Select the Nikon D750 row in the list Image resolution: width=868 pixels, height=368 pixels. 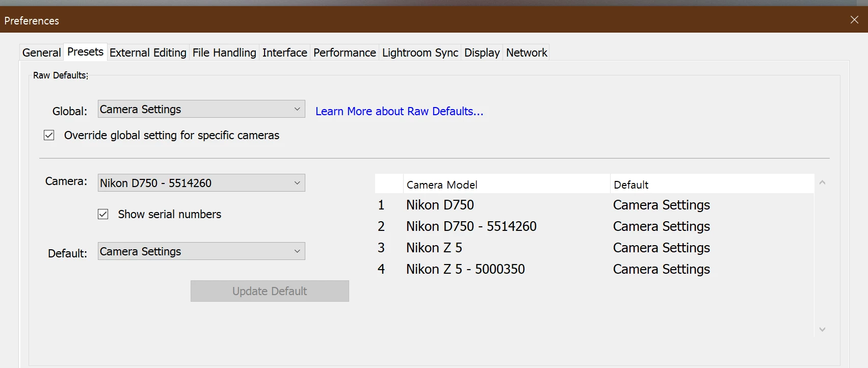pos(594,205)
